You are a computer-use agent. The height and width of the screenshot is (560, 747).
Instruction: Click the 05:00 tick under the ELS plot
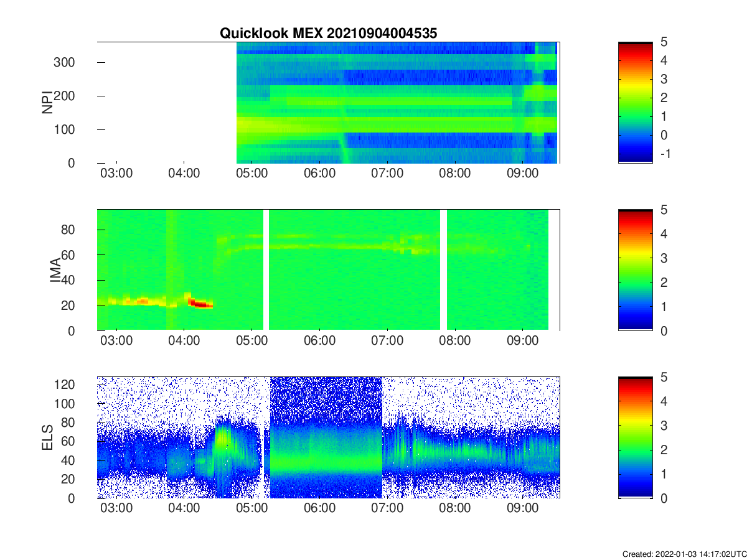pos(252,509)
